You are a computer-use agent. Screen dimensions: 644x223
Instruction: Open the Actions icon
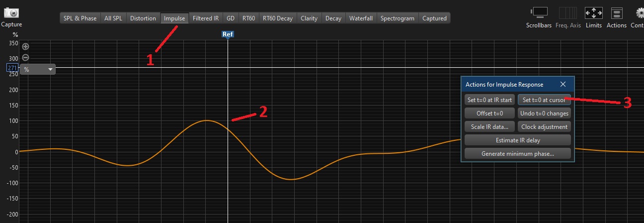[x=616, y=13]
